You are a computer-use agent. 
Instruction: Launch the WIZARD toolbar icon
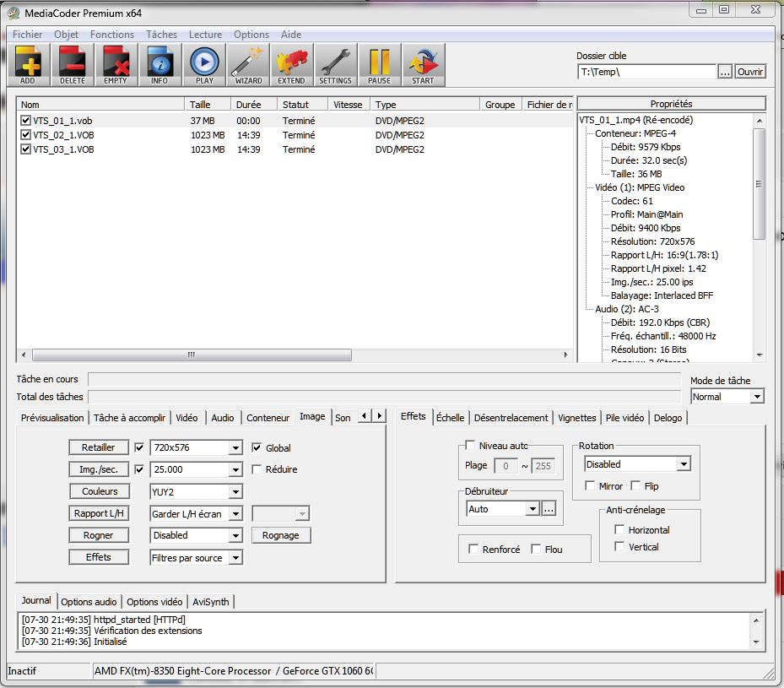(x=248, y=65)
